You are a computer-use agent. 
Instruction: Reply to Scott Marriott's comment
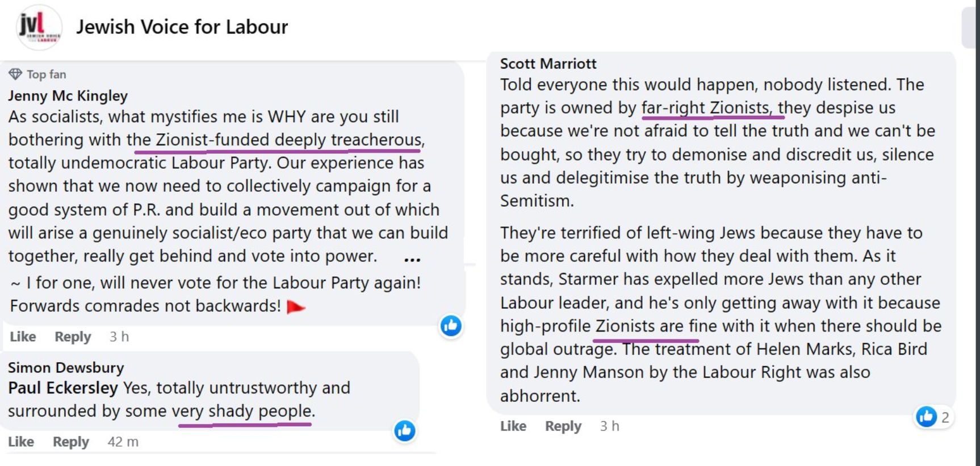(x=563, y=426)
